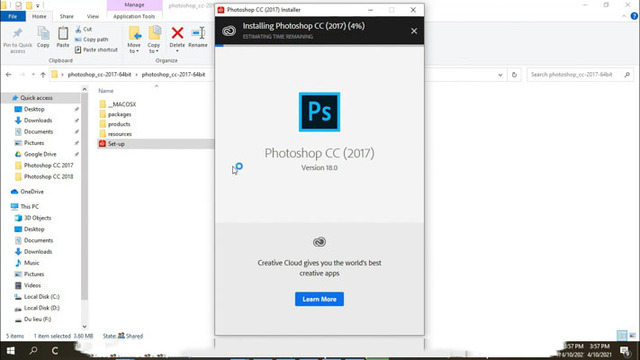Image resolution: width=640 pixels, height=360 pixels.
Task: Click the first photoshop_cc-2017-64bit breadcrumb
Action: (99, 75)
